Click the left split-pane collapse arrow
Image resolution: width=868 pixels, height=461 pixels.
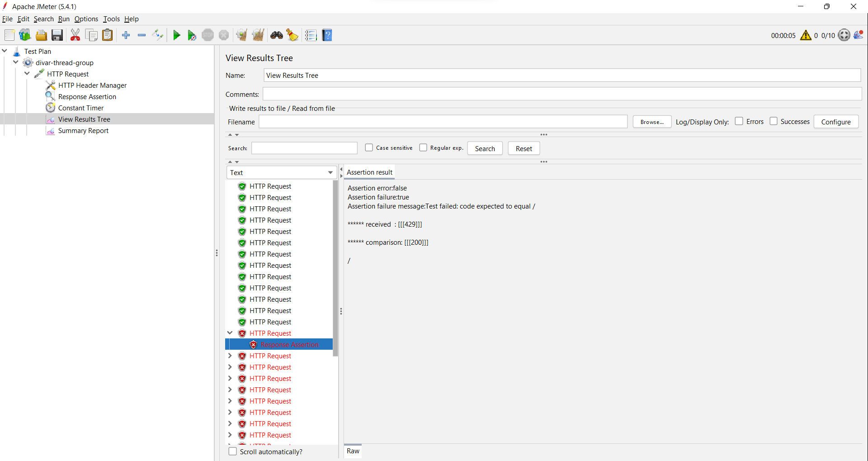pos(341,169)
